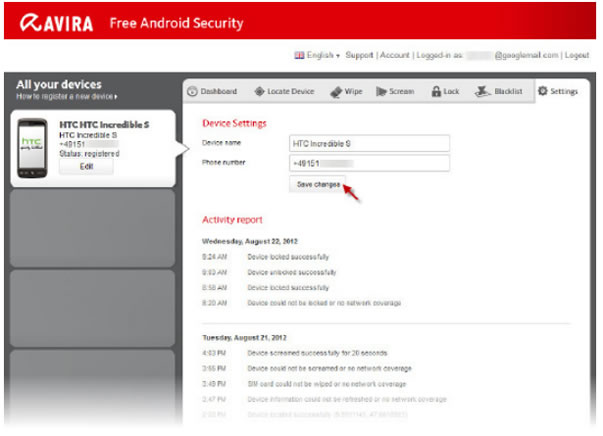603x436 pixels.
Task: Click 'Device screamed successfully for 20 seconds' entry
Action: [317, 353]
